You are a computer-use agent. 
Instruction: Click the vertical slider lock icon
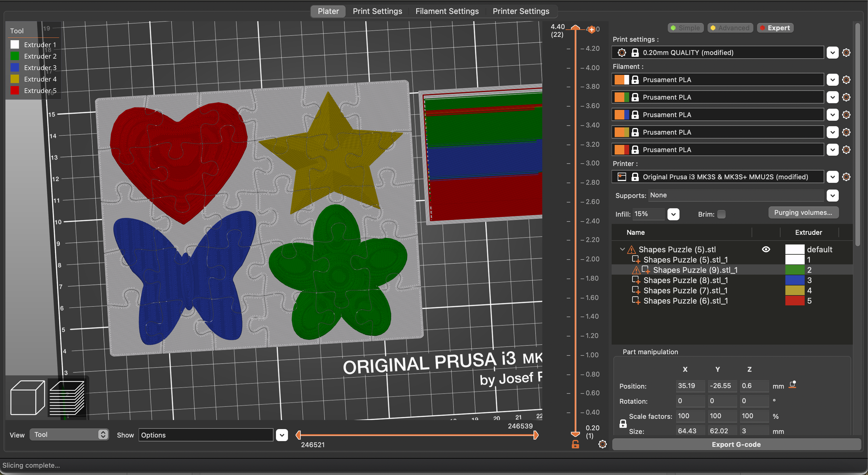click(575, 444)
